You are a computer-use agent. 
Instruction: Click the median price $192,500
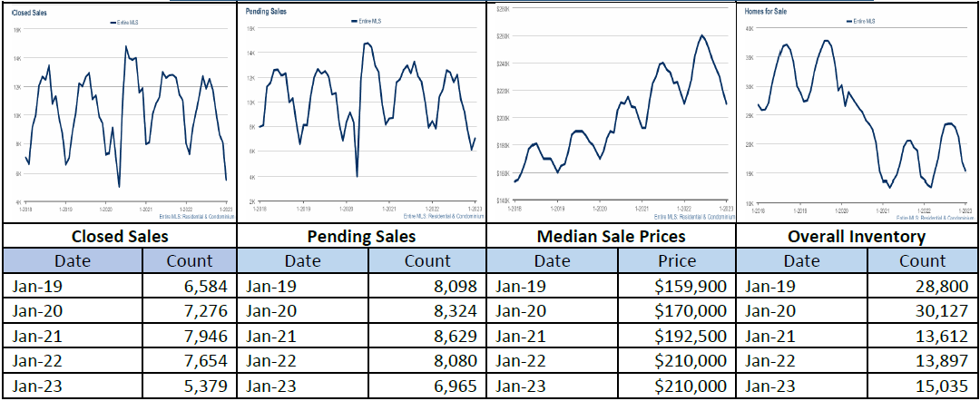(x=691, y=336)
